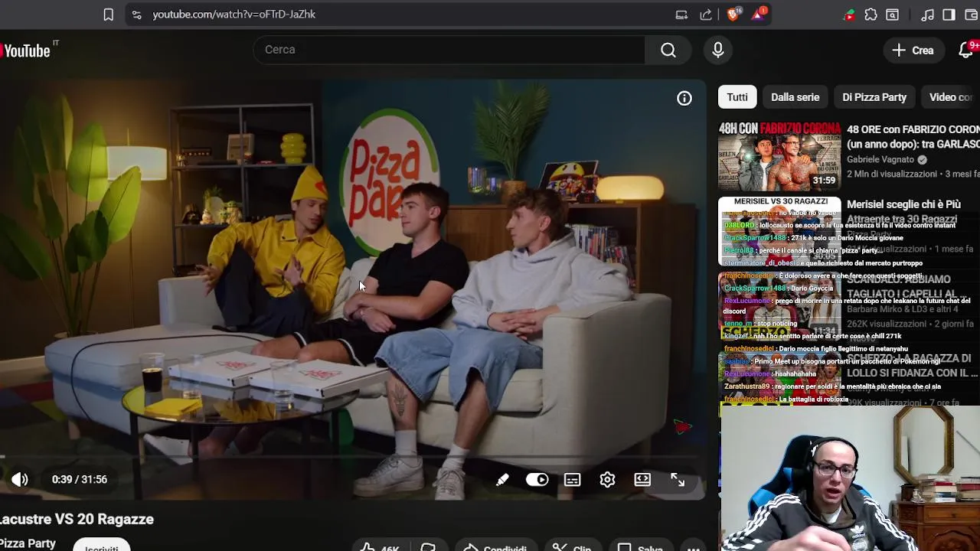Click the Pizza Party channel name

pos(28,543)
